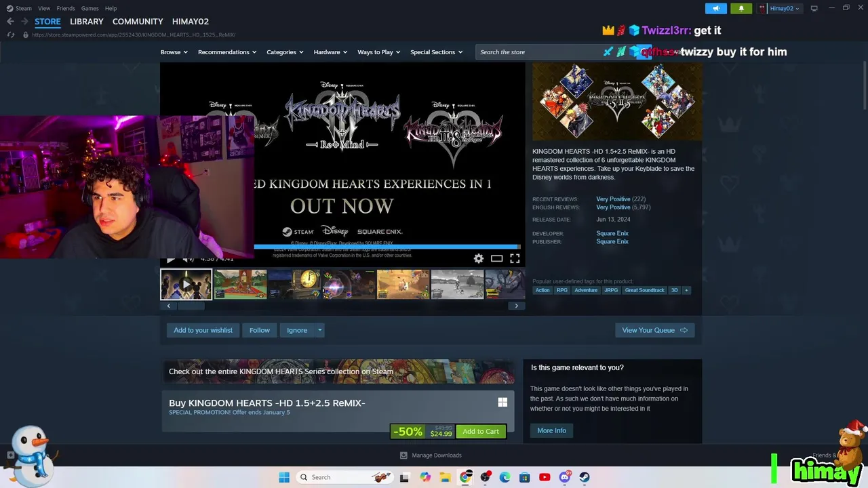Launch Copilot from the taskbar

[x=425, y=477]
